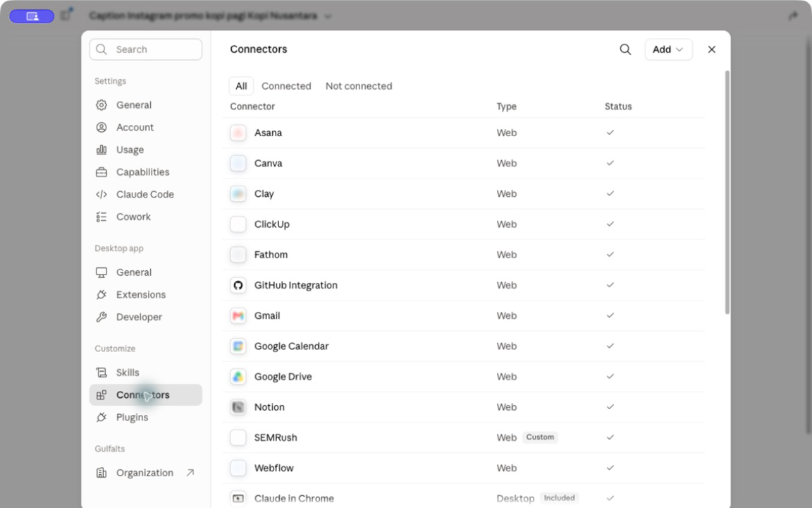812x508 pixels.
Task: Open the Usage settings page
Action: point(145,150)
